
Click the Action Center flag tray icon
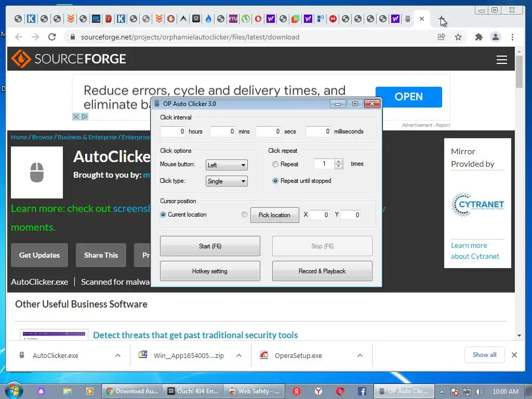[454, 392]
